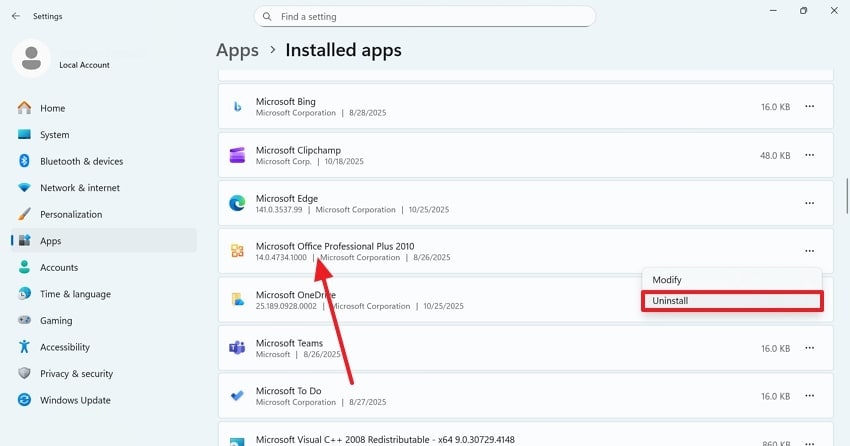Navigate to the Apps breadcrumb link
Viewport: 850px width, 446px height.
(x=237, y=50)
